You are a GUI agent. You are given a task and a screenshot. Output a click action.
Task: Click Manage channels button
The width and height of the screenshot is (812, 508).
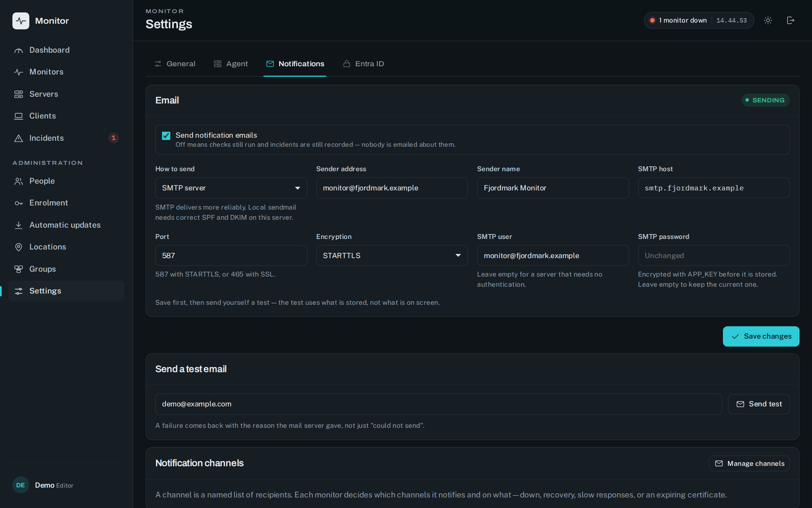[x=749, y=464]
